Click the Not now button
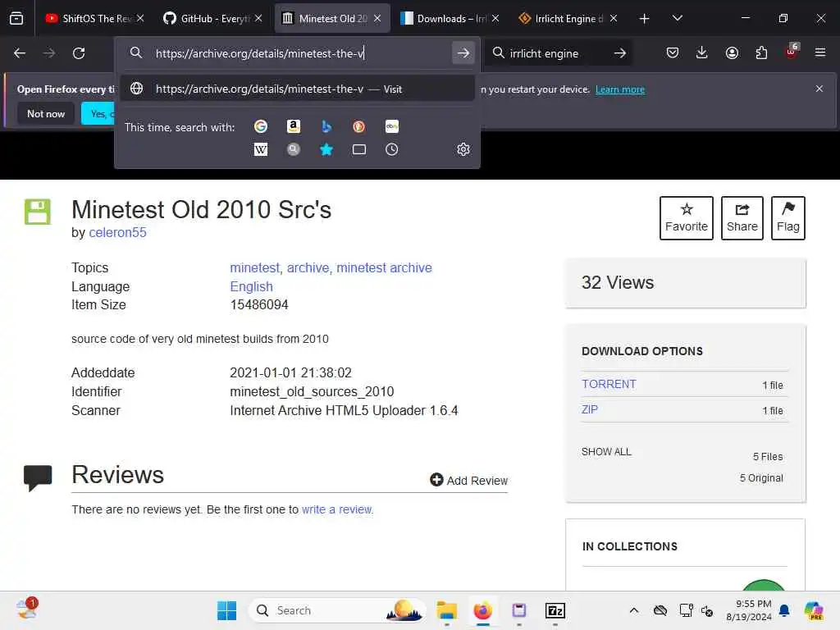 46,113
